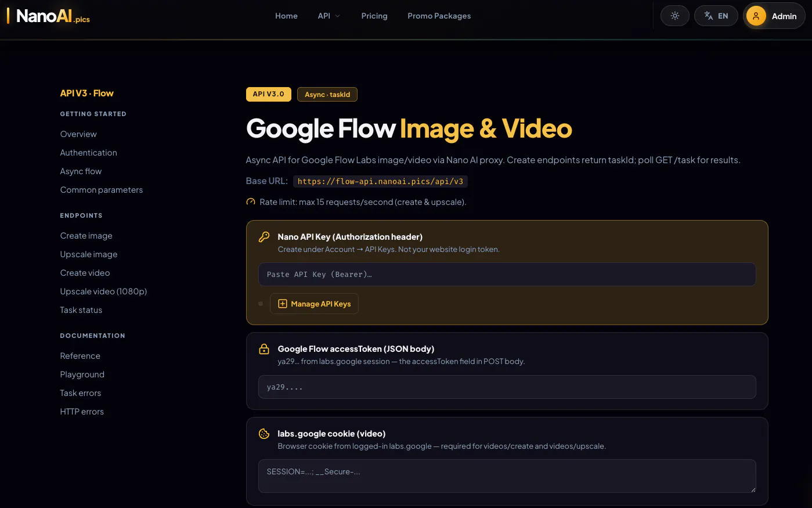The height and width of the screenshot is (508, 812).
Task: Click the resize grip of cookie textarea
Action: click(753, 490)
